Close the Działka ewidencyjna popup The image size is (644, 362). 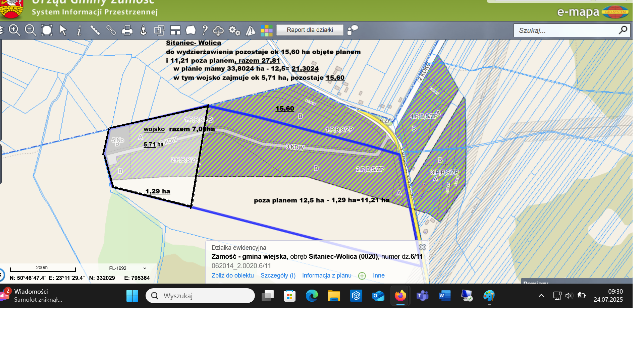pyautogui.click(x=422, y=247)
